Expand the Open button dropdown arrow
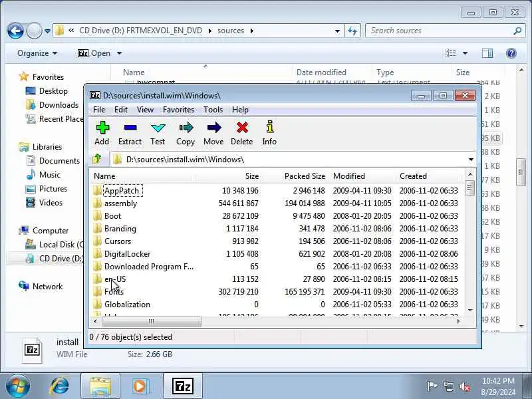Viewport: 532px width, 399px height. tap(120, 53)
